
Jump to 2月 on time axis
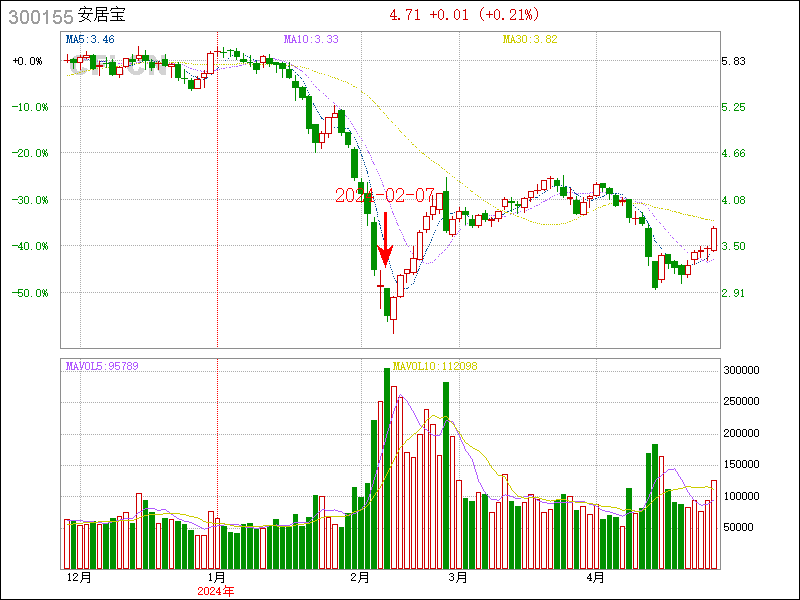359,578
